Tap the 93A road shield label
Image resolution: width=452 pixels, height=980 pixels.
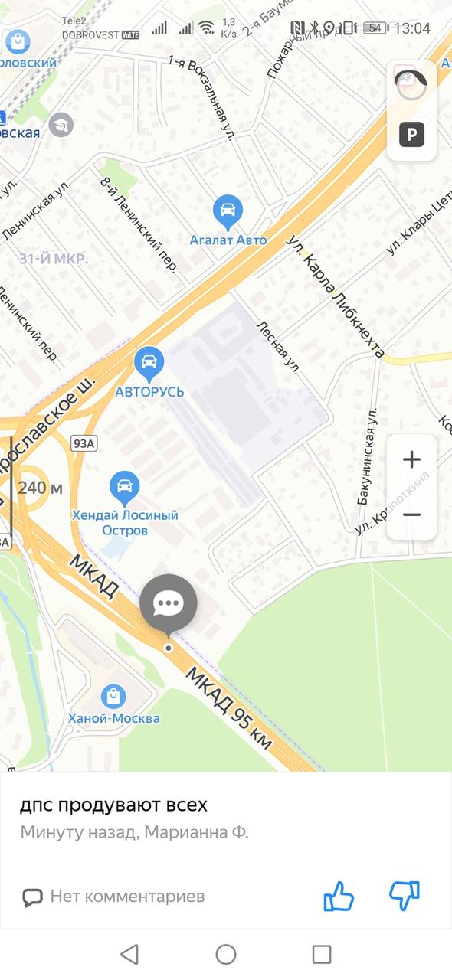pyautogui.click(x=84, y=443)
